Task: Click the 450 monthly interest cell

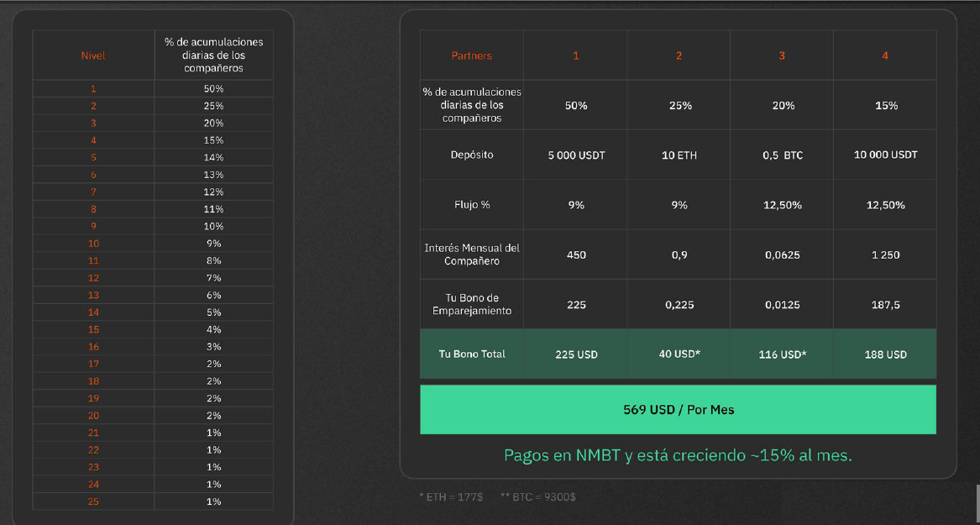Action: tap(575, 255)
